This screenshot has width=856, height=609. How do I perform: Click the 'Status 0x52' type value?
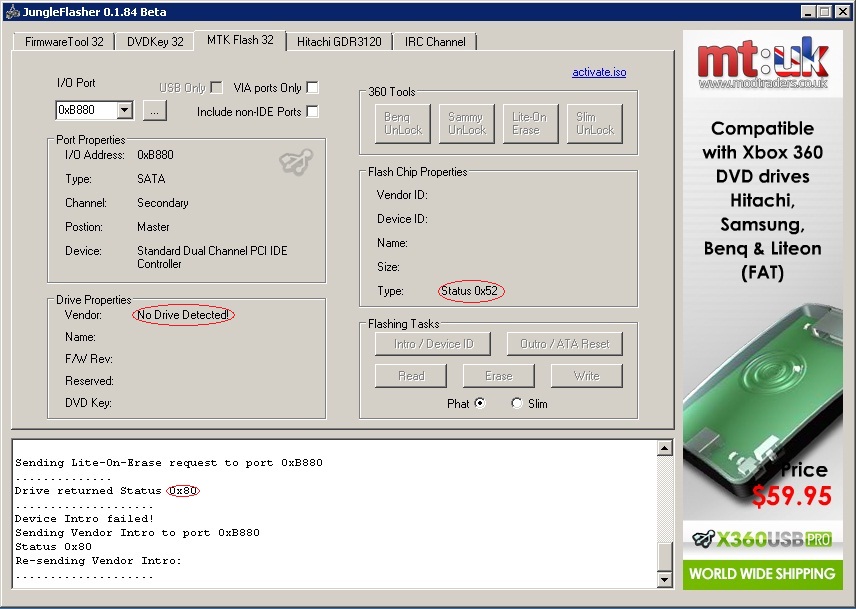coord(469,291)
